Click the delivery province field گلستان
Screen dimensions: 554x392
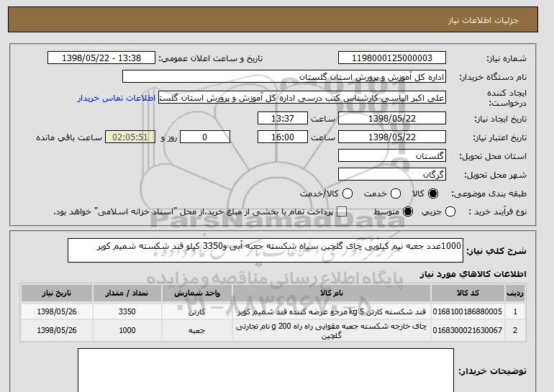click(x=392, y=156)
